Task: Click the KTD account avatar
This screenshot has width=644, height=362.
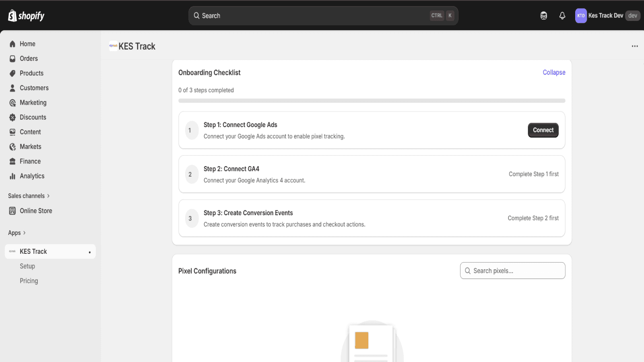Action: 581,16
